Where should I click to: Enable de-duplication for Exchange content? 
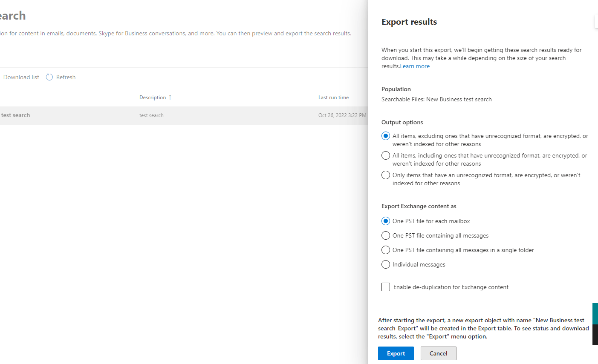coord(386,287)
